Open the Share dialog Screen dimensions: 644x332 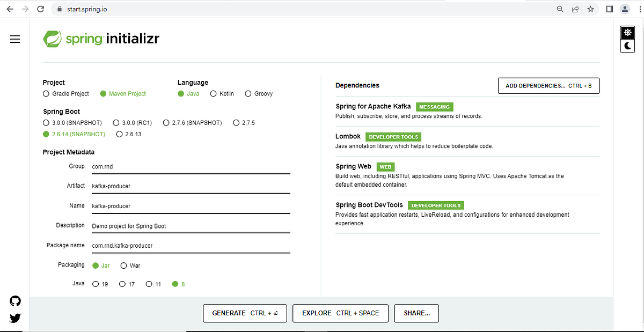coord(416,313)
